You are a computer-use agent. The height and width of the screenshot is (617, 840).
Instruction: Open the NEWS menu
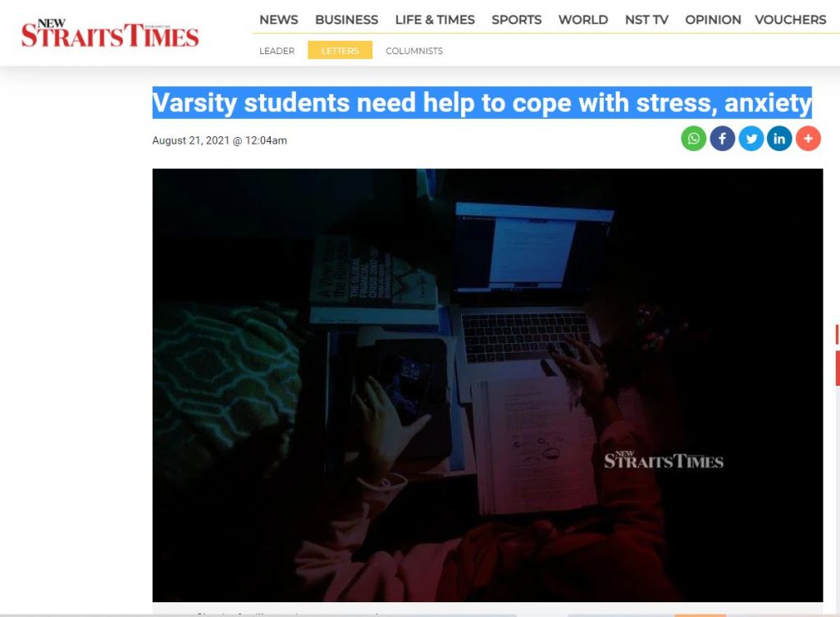[x=279, y=20]
